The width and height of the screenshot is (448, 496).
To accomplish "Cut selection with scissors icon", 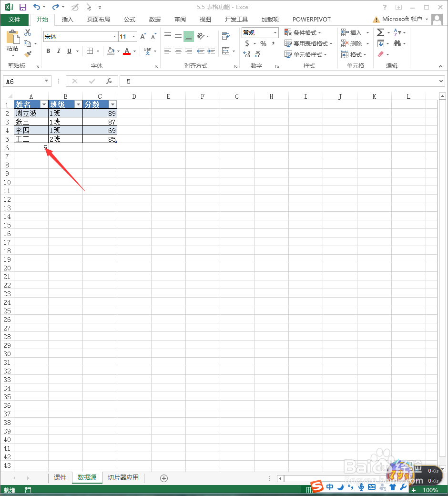I will [x=28, y=32].
